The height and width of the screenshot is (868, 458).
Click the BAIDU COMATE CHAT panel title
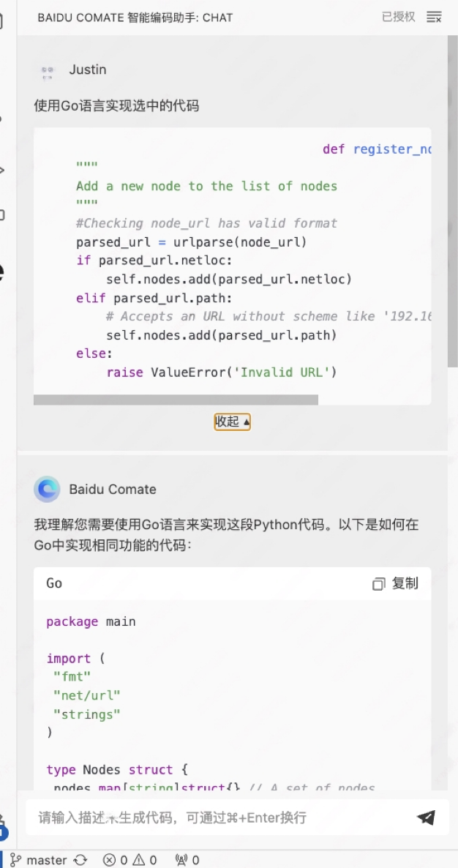click(135, 18)
